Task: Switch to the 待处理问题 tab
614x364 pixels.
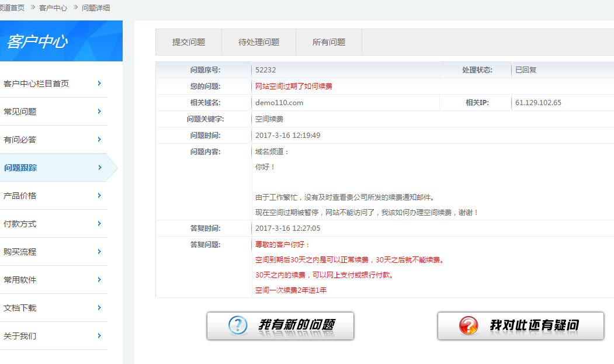Action: [x=259, y=42]
